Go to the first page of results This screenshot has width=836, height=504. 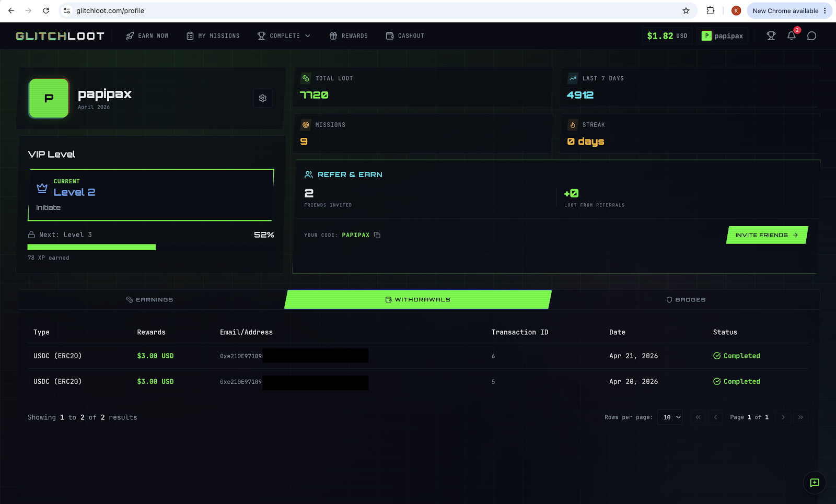pyautogui.click(x=698, y=417)
